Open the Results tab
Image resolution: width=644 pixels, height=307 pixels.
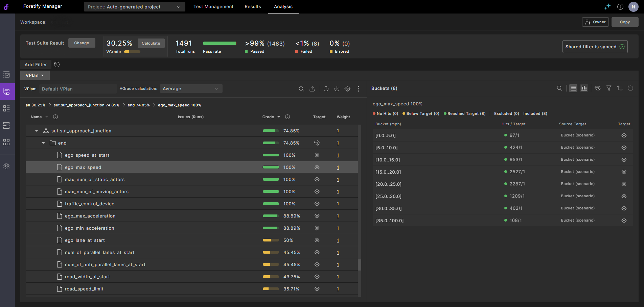click(x=253, y=7)
